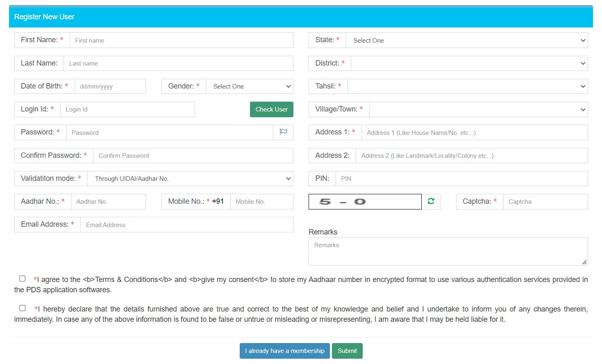Click the Captcha entry field
The image size is (602, 364).
[x=545, y=201]
